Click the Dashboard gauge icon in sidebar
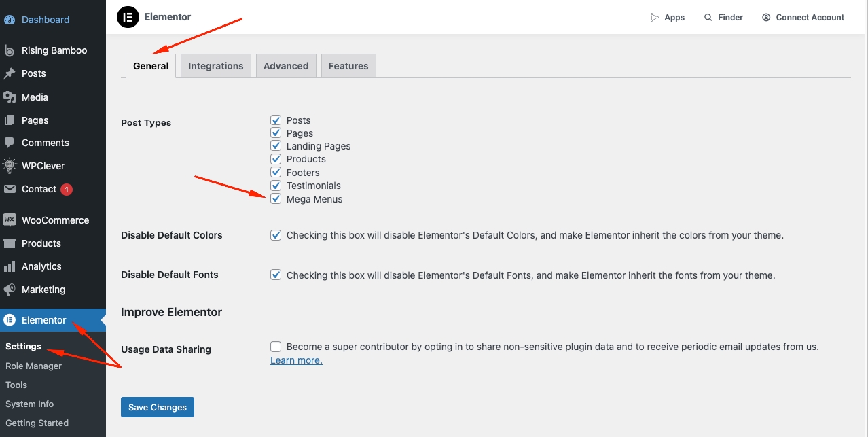 coord(10,20)
